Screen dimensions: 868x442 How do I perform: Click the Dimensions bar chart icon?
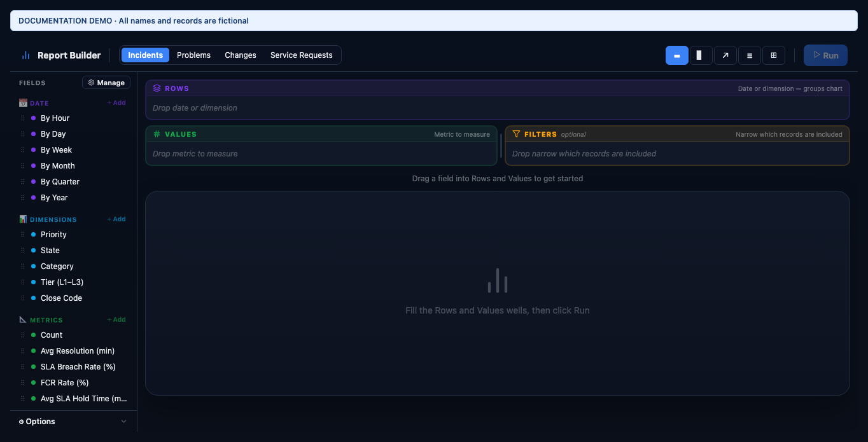point(23,219)
